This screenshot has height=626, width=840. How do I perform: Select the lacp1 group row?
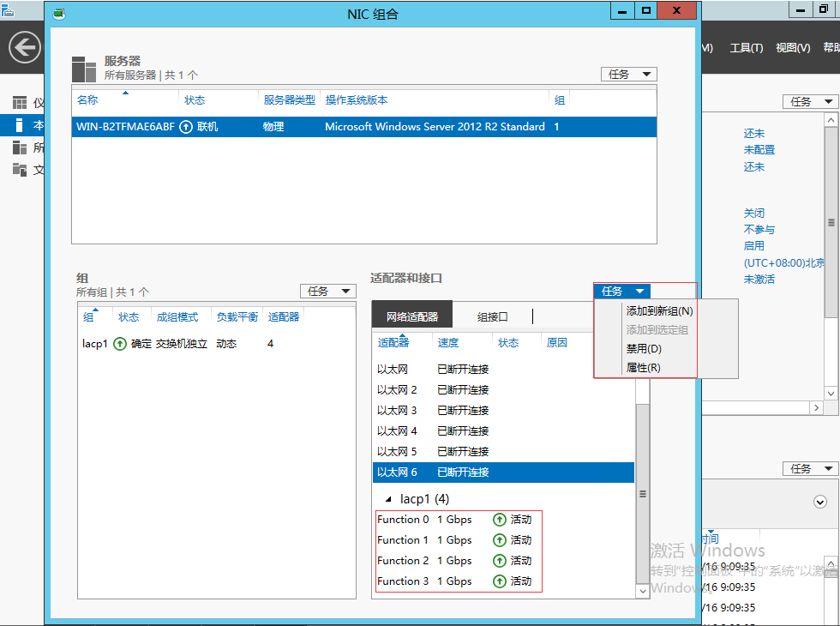click(x=216, y=344)
